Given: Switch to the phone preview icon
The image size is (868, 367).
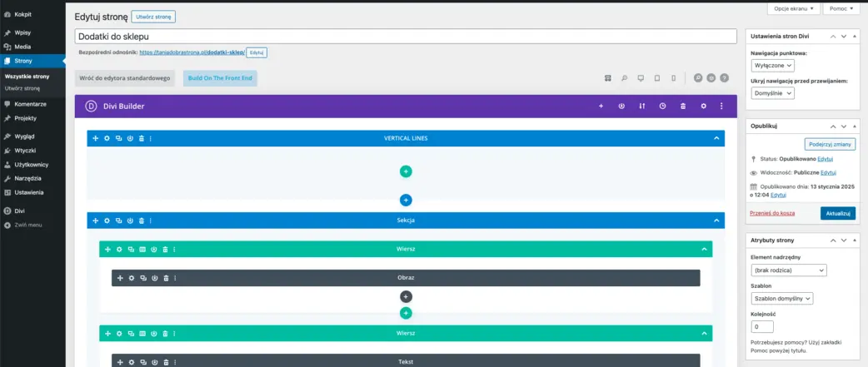Looking at the screenshot, I should 671,78.
